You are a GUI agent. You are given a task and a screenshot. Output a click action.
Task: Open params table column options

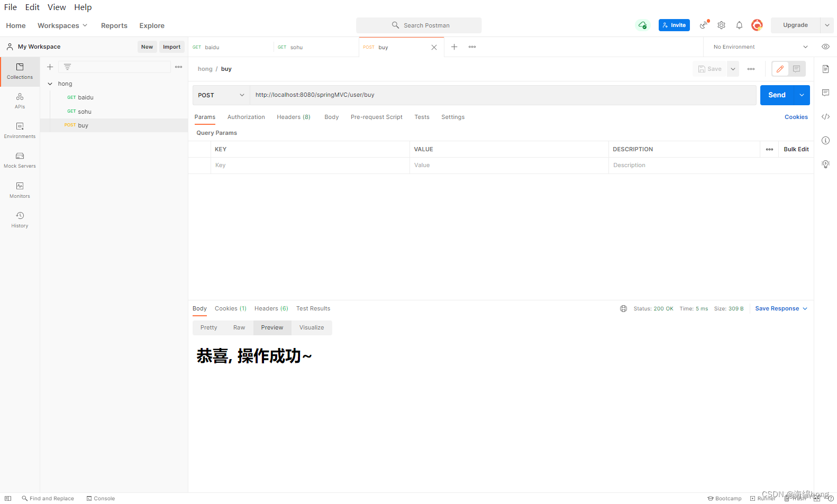pyautogui.click(x=769, y=149)
